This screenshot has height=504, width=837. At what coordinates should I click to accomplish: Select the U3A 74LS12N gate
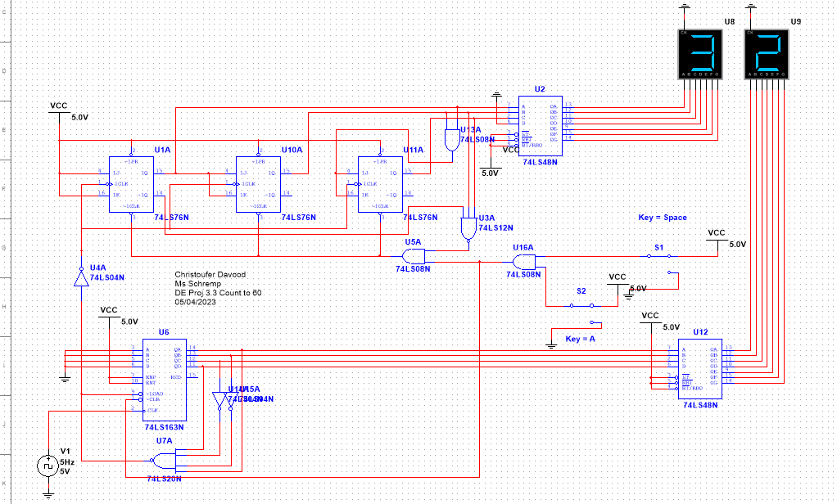click(x=468, y=227)
